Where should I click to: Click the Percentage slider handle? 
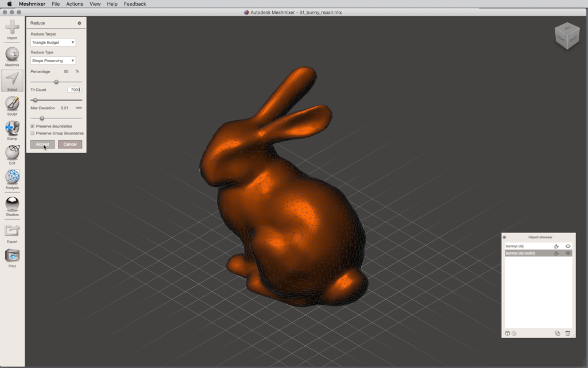tap(56, 82)
